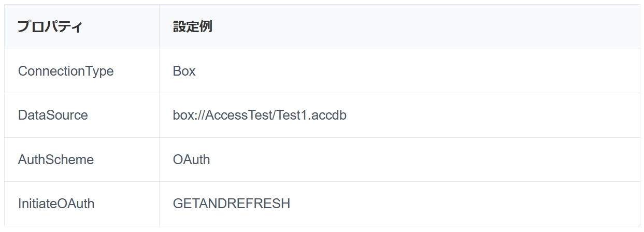Select the InitiateOAuth property name
Viewport: 644px width, 232px height.
coord(56,204)
